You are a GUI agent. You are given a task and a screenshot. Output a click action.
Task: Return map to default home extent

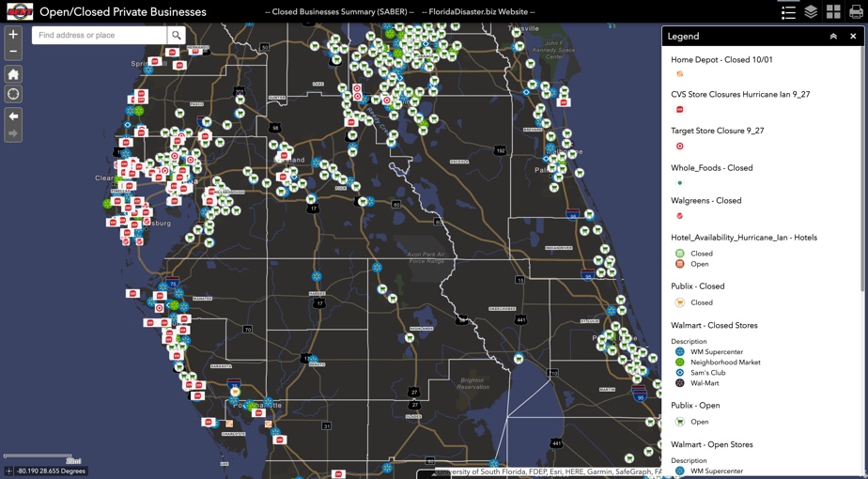tap(13, 74)
